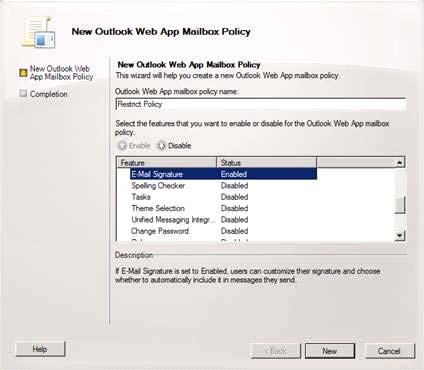Select the Spelling Checker feature row
Viewport: 424px width, 370px height.
tap(223, 186)
